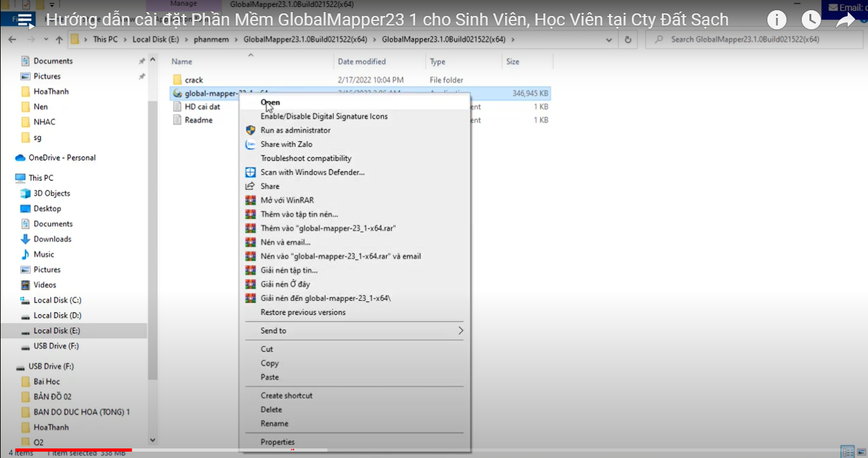
Task: Select Local Disk (C:) in navigation pane
Action: pos(57,301)
